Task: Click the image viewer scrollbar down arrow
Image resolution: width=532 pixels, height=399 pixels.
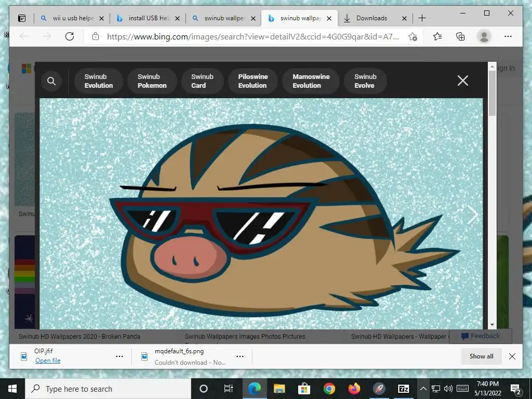Action: 492,325
